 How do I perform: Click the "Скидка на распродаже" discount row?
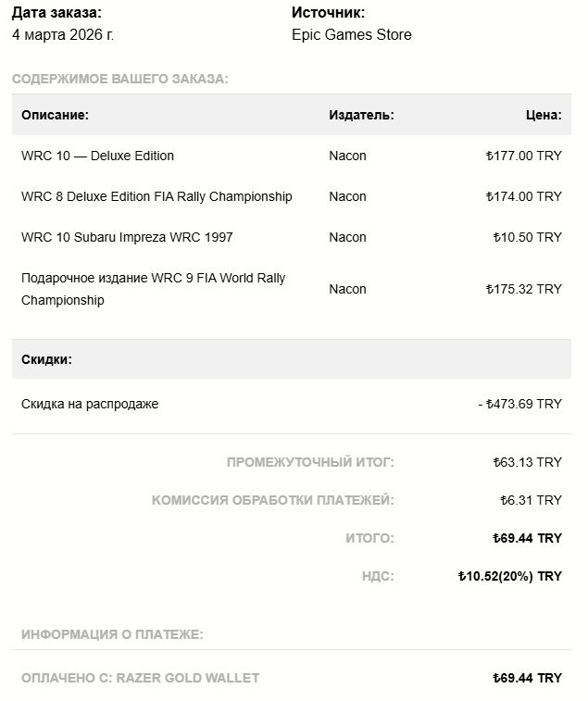coord(90,404)
